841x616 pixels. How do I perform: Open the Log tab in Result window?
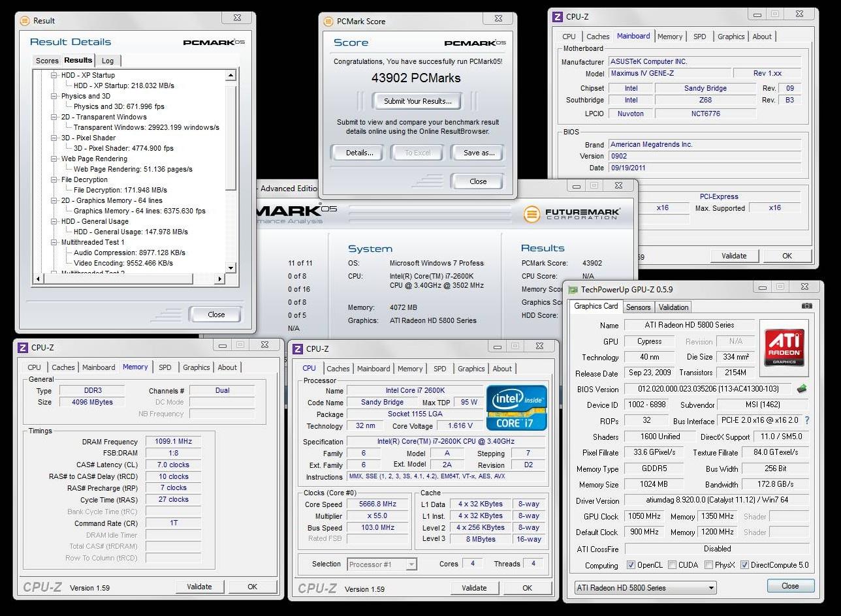coord(108,61)
